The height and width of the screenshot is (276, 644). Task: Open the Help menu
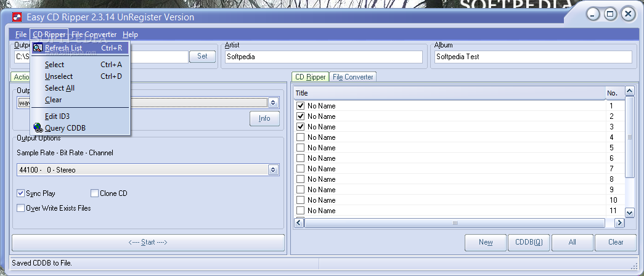click(x=130, y=34)
